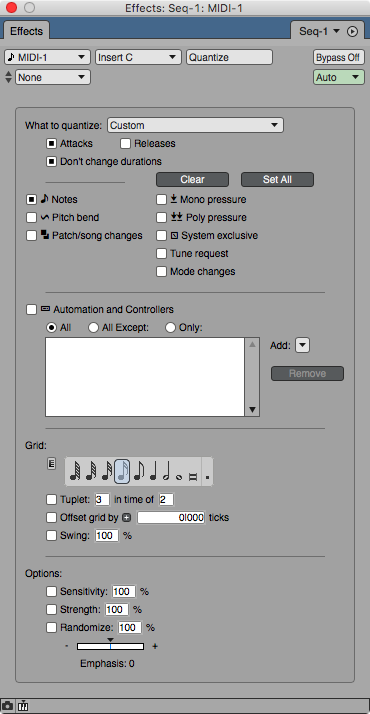Click the plus/minus icon by Offset grid

(126, 517)
